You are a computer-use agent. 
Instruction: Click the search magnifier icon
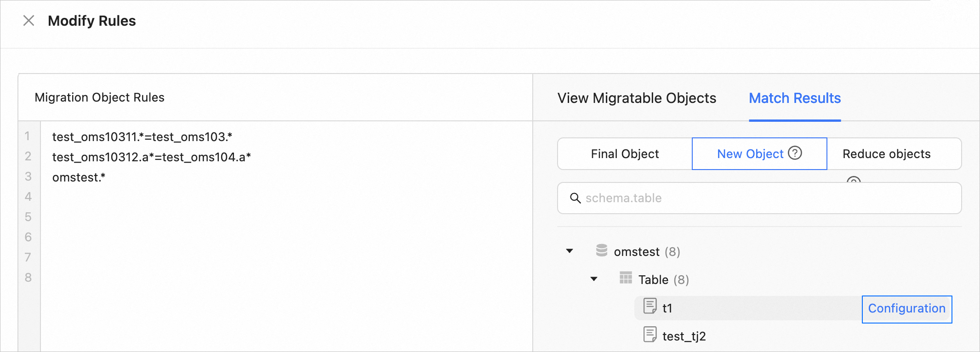pos(575,198)
